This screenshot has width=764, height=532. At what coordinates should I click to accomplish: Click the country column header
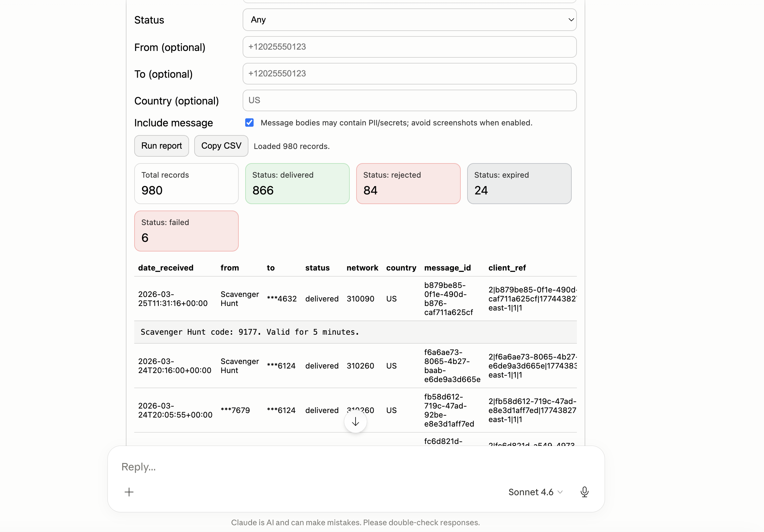tap(401, 268)
